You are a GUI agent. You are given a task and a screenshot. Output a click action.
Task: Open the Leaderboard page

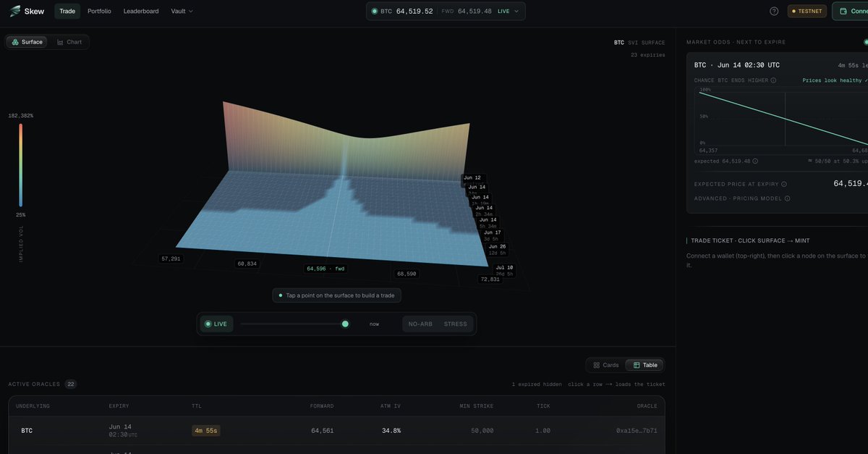point(141,11)
